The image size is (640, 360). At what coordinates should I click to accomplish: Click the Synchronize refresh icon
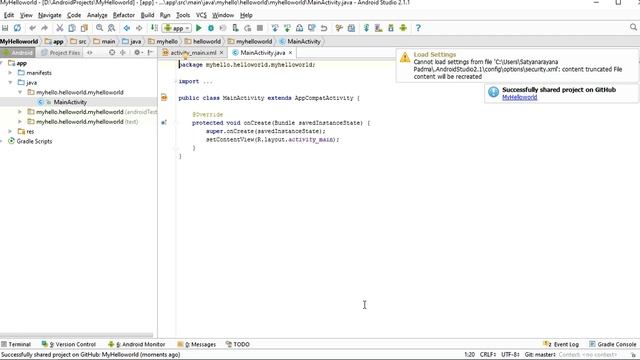[x=18, y=28]
